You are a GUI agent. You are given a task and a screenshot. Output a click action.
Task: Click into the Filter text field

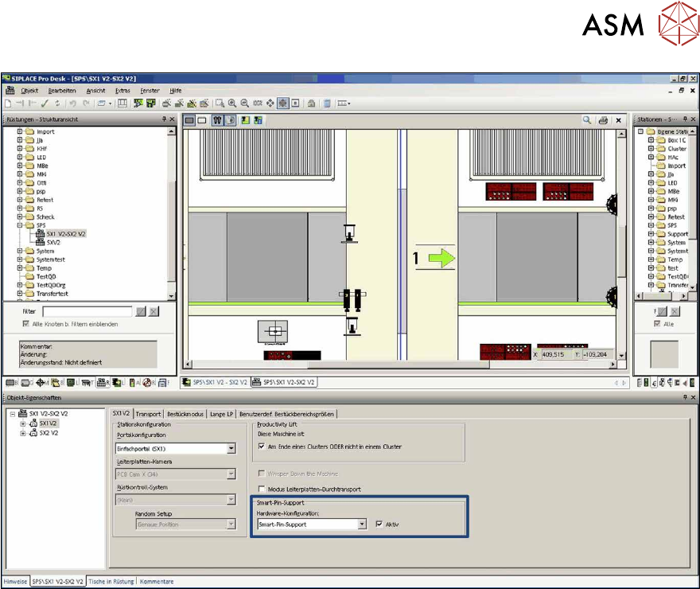87,312
